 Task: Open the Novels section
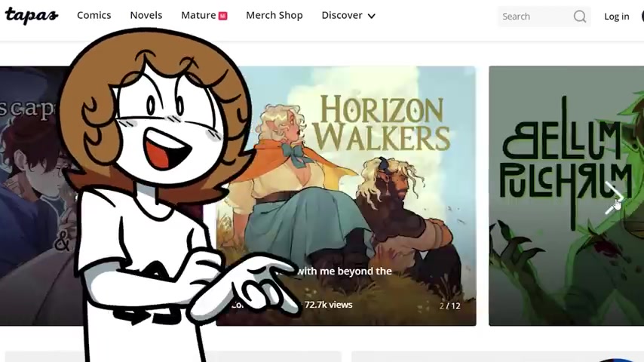(146, 15)
